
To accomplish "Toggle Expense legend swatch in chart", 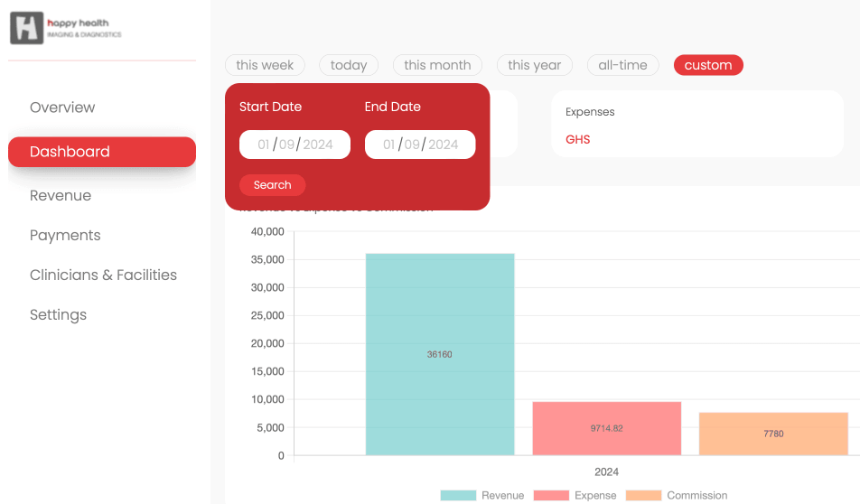I will tap(551, 496).
